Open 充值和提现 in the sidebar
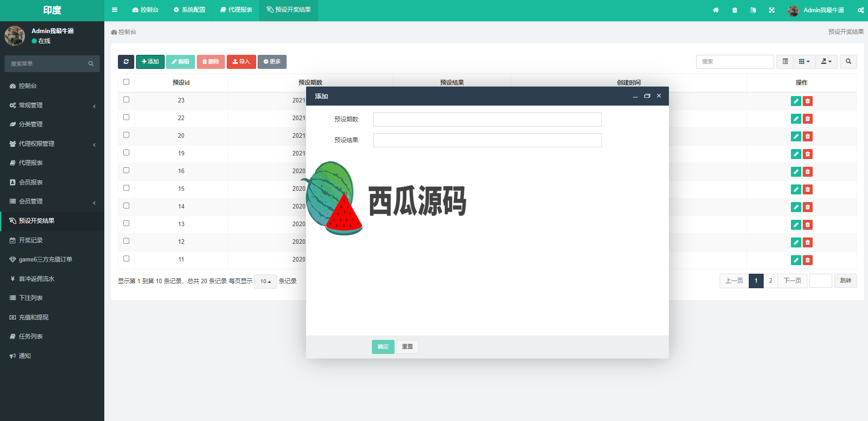 (x=52, y=317)
